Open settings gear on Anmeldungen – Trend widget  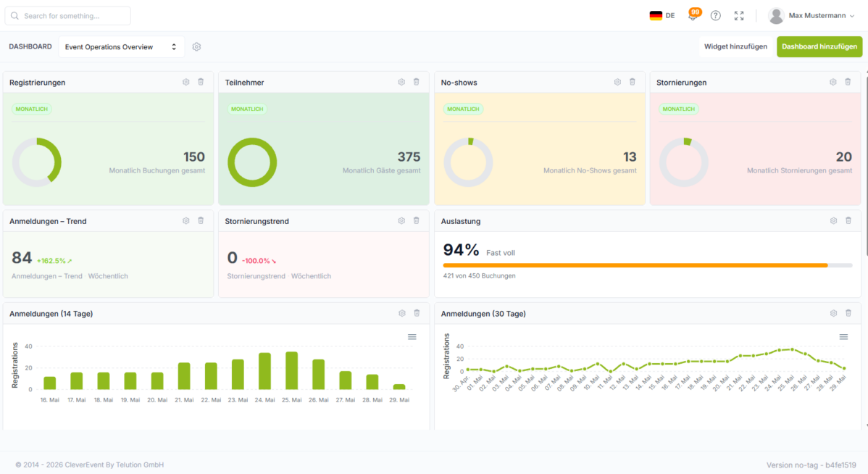click(186, 220)
